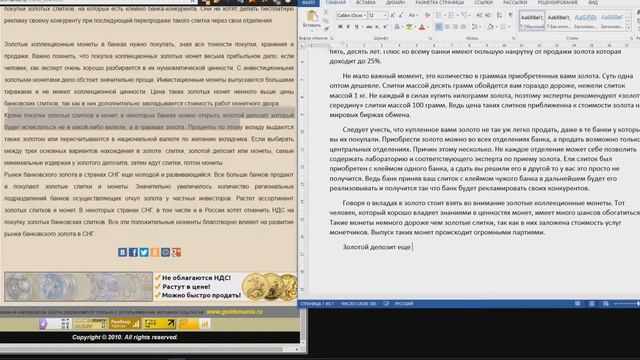Viewport: 640px width, 360px height.
Task: Click the Paste (Вставить) button in Word
Action: pyautogui.click(x=312, y=20)
